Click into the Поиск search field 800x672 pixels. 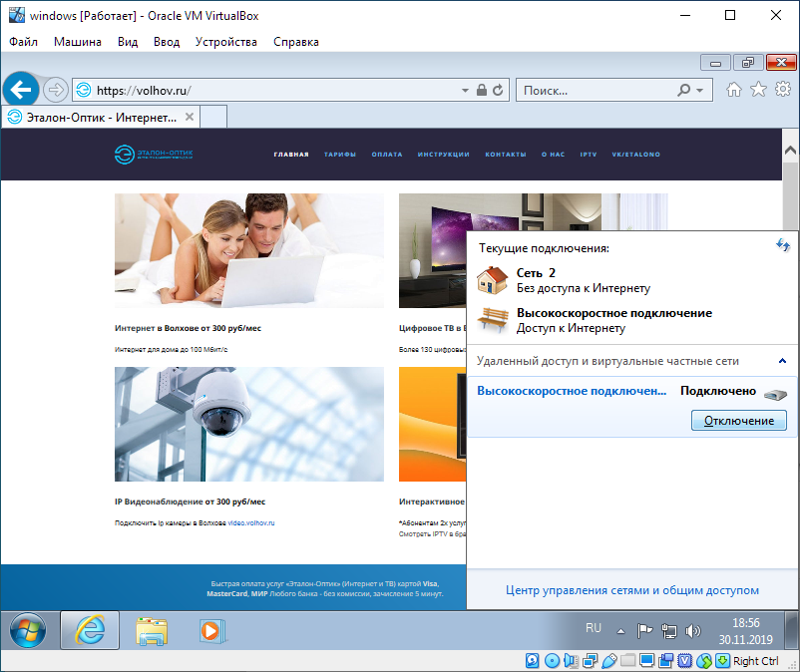click(x=594, y=90)
